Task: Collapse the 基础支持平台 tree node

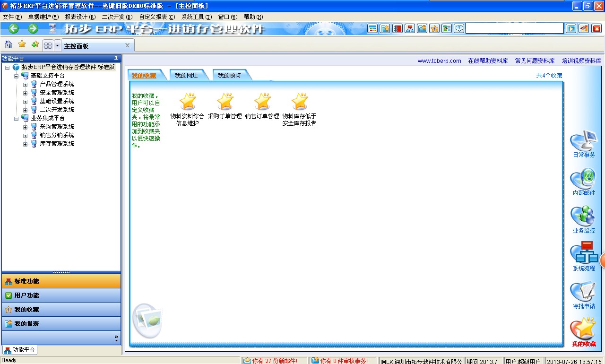Action: point(17,76)
